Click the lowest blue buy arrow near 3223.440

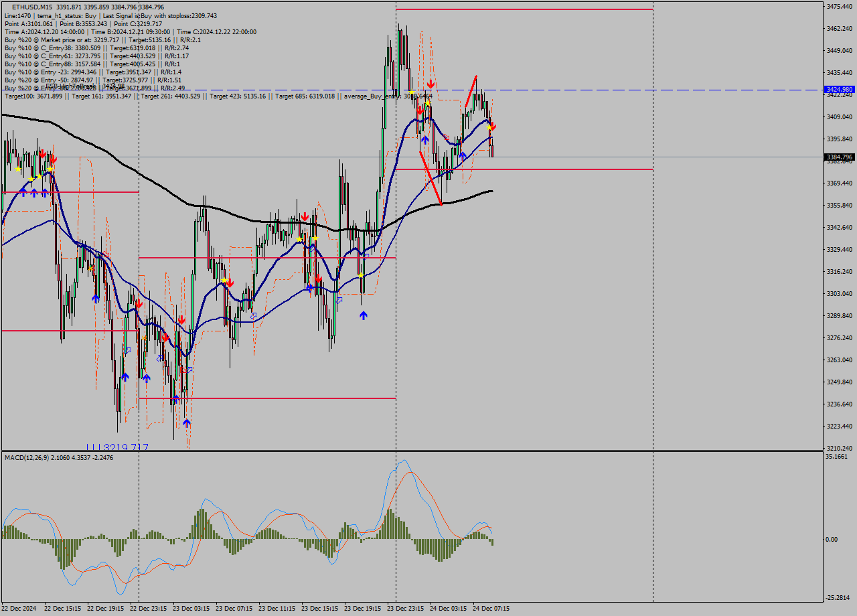[187, 422]
